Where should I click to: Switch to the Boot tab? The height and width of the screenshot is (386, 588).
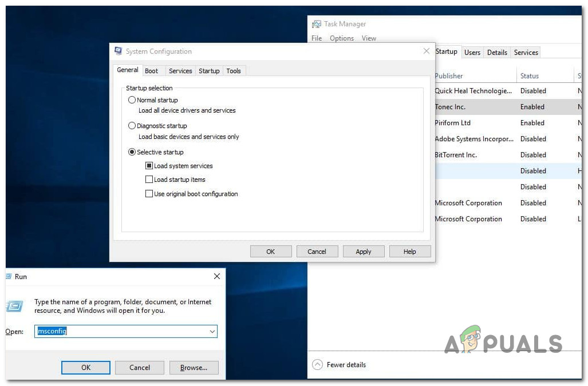152,70
